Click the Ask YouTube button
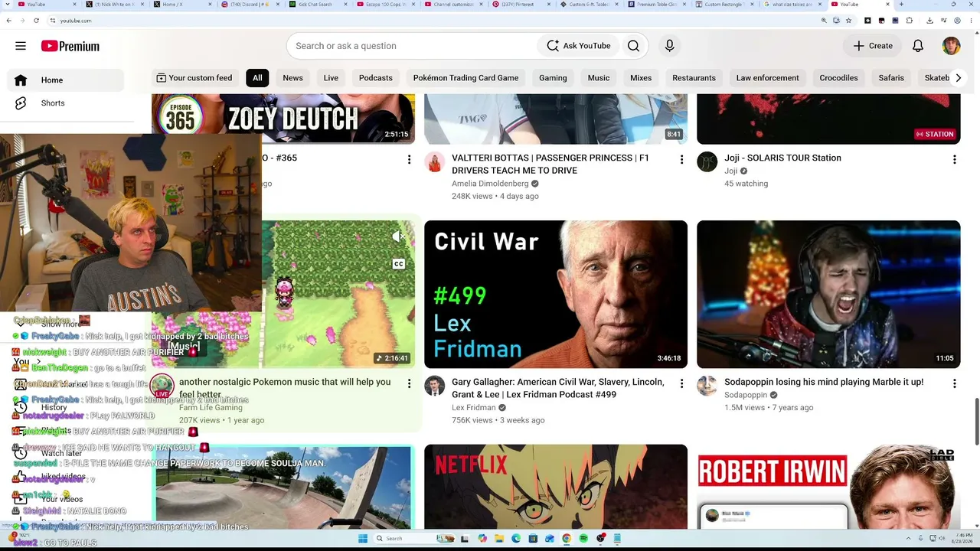Viewport: 980px width, 551px height. coord(579,46)
